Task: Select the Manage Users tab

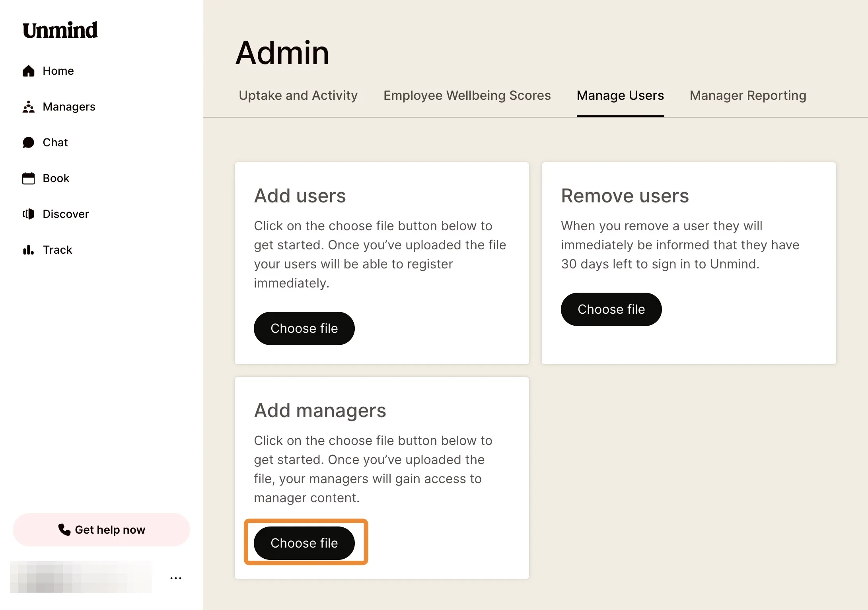Action: point(620,95)
